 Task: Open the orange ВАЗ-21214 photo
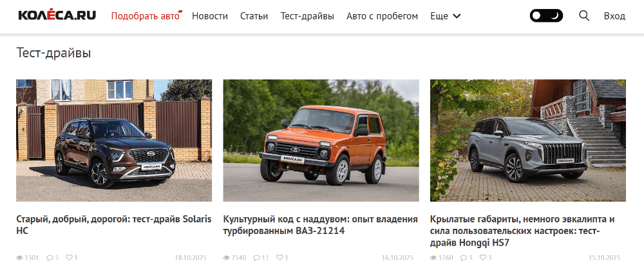point(321,141)
